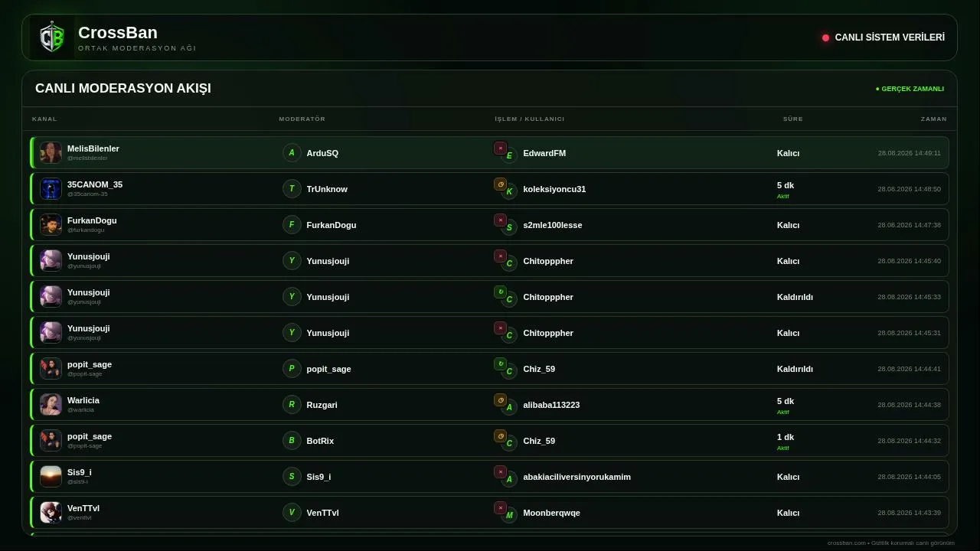Click the ZAMAN column header
This screenshot has height=551, width=980.
coord(934,119)
